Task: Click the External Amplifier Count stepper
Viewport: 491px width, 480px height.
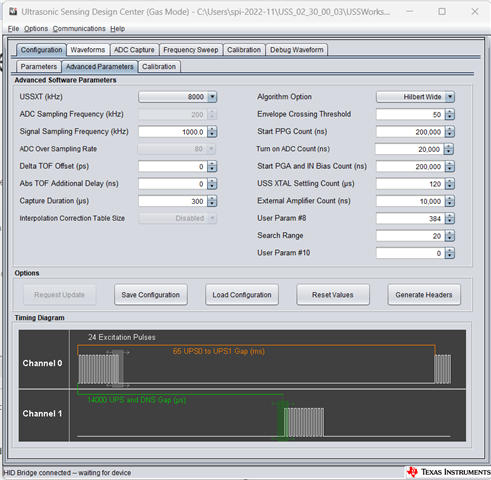Action: click(x=450, y=201)
